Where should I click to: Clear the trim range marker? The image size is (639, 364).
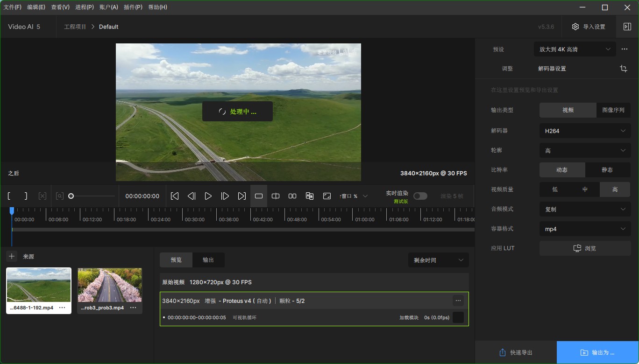pyautogui.click(x=43, y=196)
